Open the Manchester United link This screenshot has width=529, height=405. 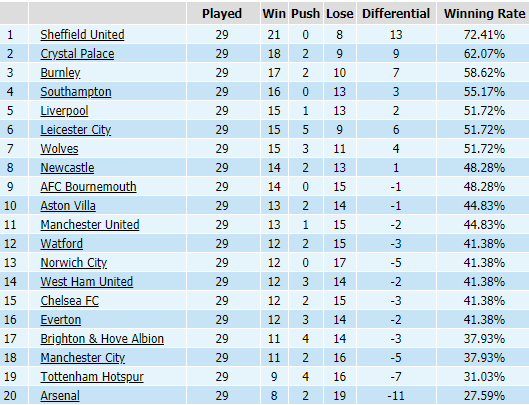90,225
